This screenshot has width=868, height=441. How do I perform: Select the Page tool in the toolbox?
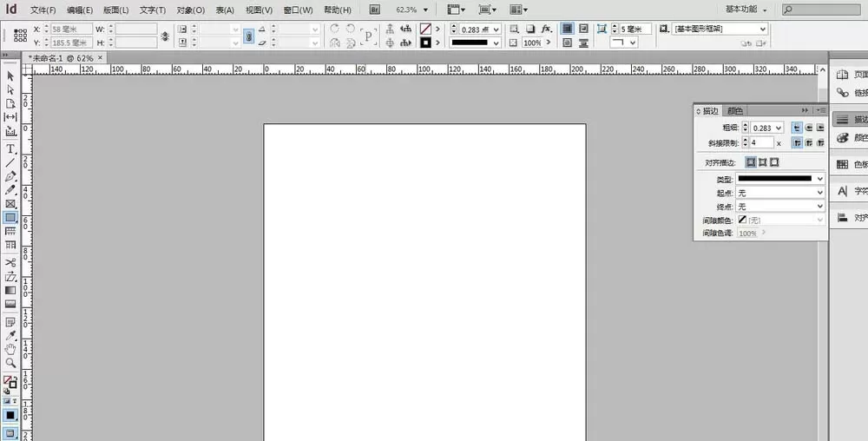tap(10, 103)
